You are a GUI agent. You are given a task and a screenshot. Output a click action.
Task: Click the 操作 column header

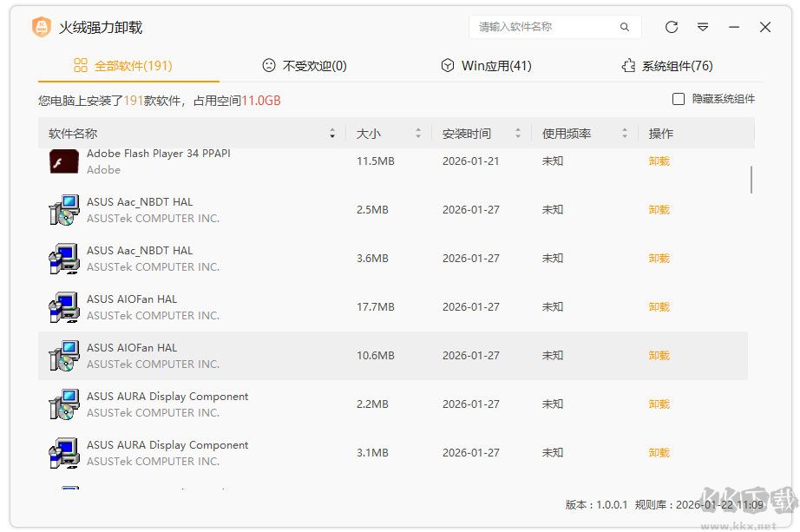[660, 134]
